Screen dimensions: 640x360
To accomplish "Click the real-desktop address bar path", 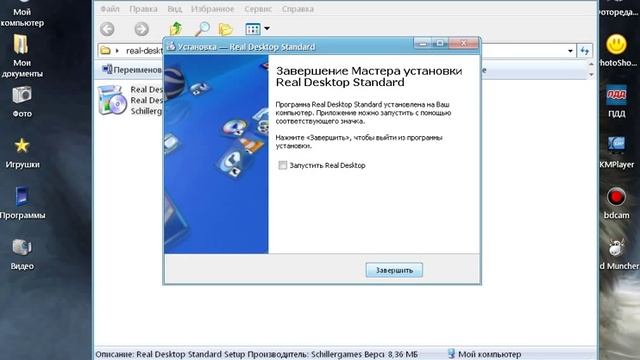I will [144, 51].
